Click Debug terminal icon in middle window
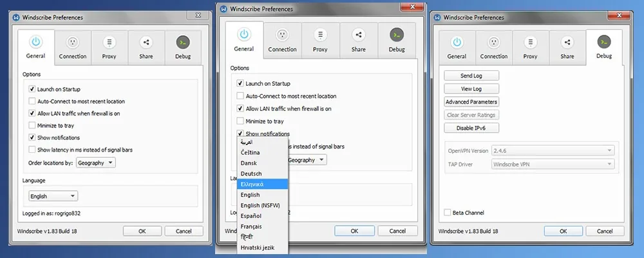The image size is (644, 258). click(x=397, y=35)
